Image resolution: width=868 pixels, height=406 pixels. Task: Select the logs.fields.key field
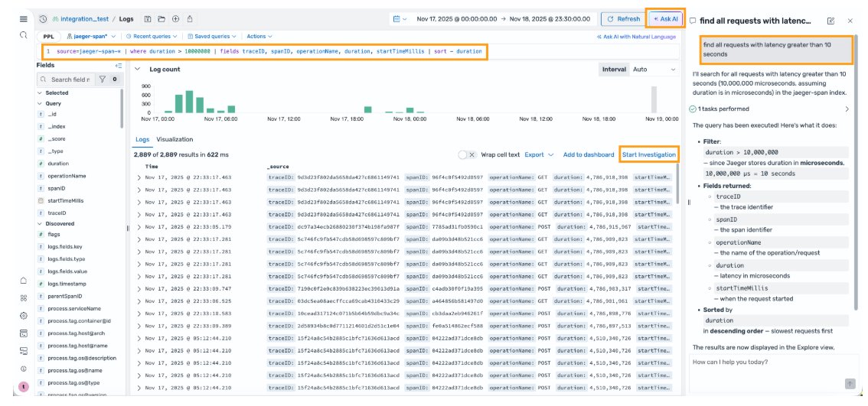click(65, 247)
